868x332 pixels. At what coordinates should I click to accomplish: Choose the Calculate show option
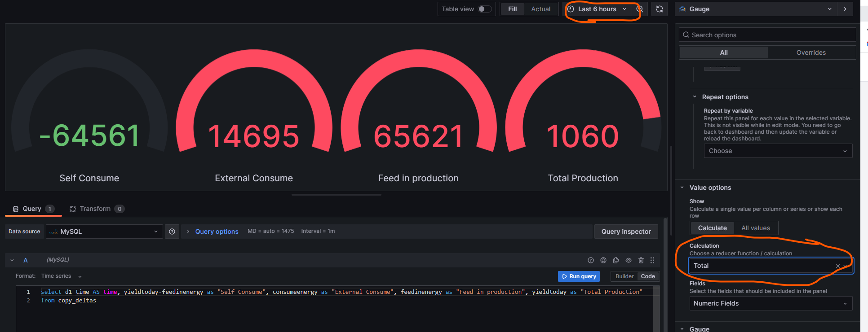712,228
